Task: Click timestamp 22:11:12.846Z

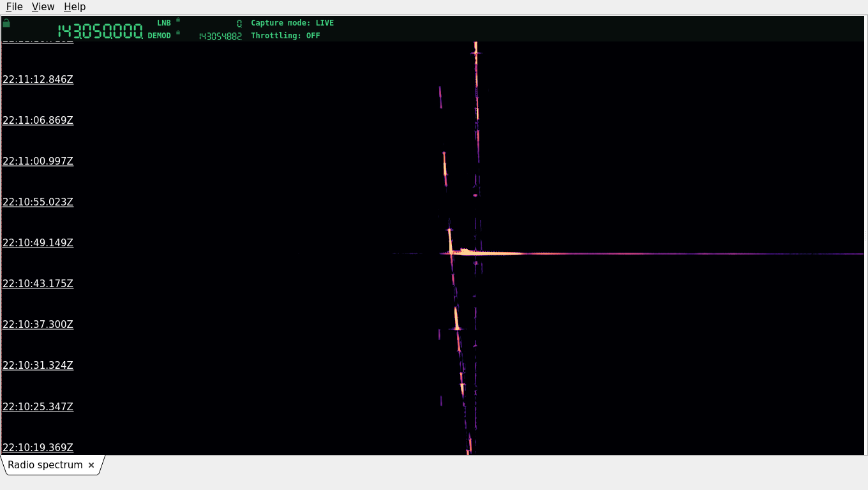Action: pyautogui.click(x=38, y=80)
